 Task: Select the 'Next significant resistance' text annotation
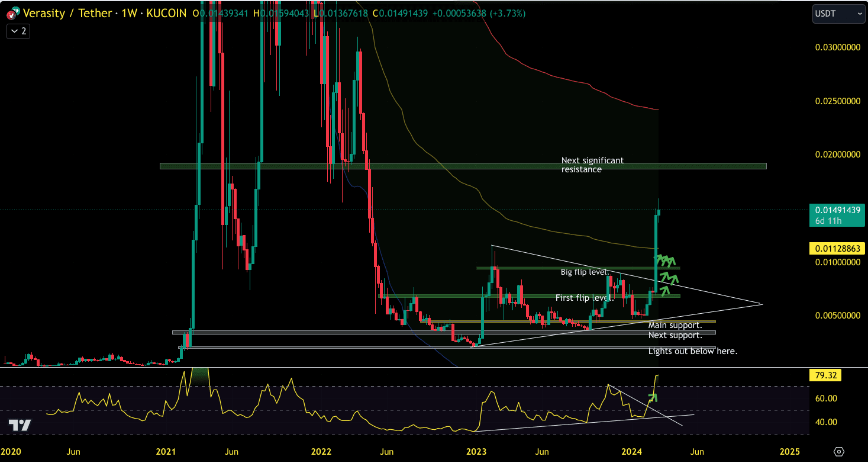592,165
